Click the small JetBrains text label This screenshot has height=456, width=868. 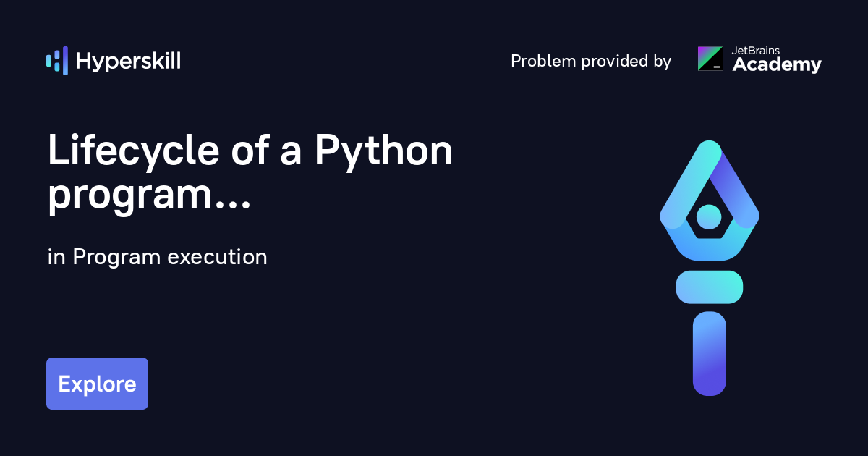757,51
